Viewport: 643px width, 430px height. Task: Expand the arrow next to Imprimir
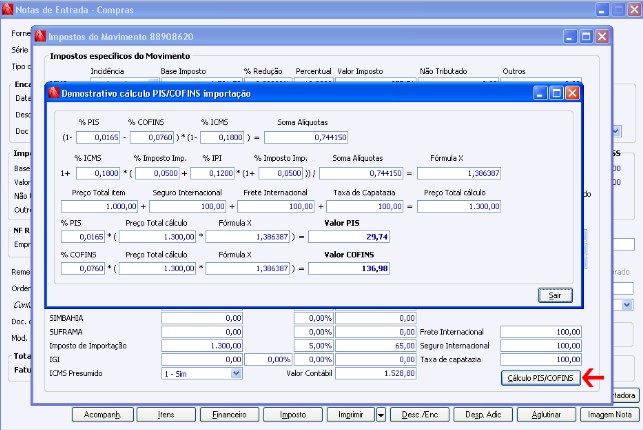pyautogui.click(x=382, y=414)
